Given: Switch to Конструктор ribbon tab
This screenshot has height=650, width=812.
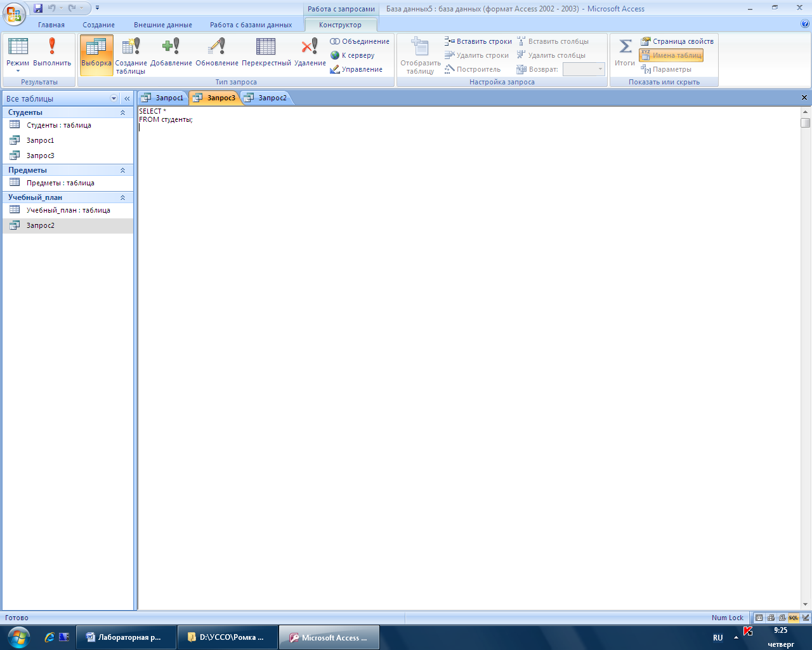Looking at the screenshot, I should (341, 25).
